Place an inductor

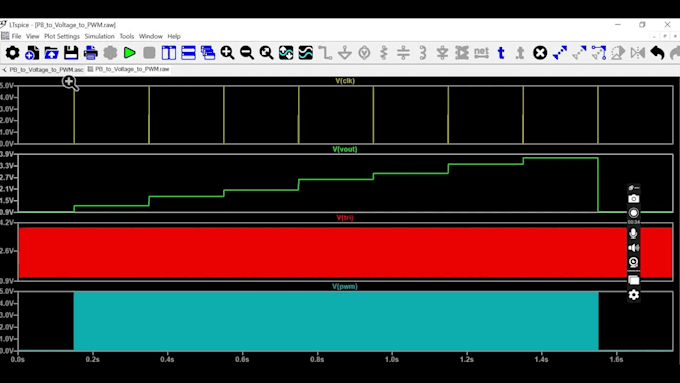pyautogui.click(x=423, y=53)
